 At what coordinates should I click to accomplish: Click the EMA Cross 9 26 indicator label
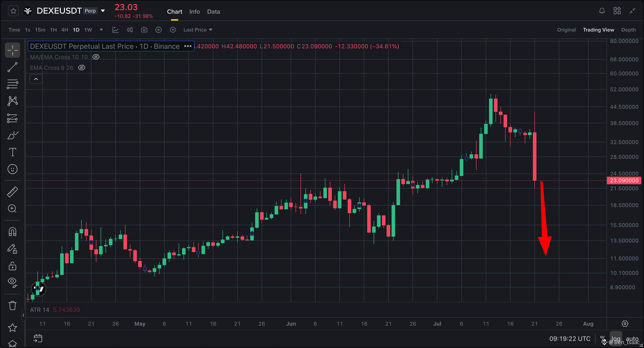(52, 68)
